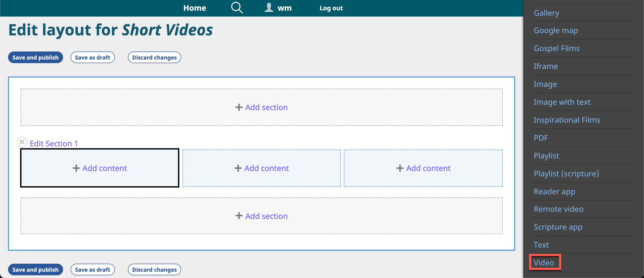Click plus icon in top Add section
Screen dimensions: 644x278
click(x=239, y=107)
